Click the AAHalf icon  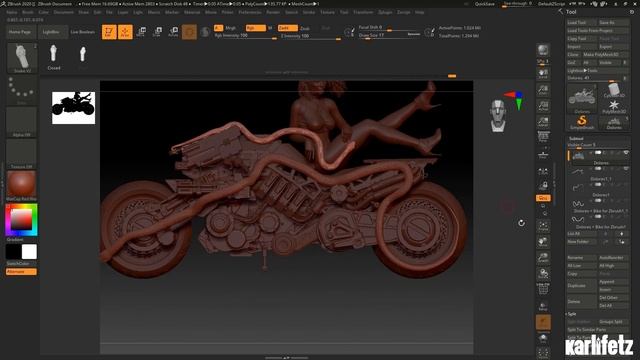point(543,122)
